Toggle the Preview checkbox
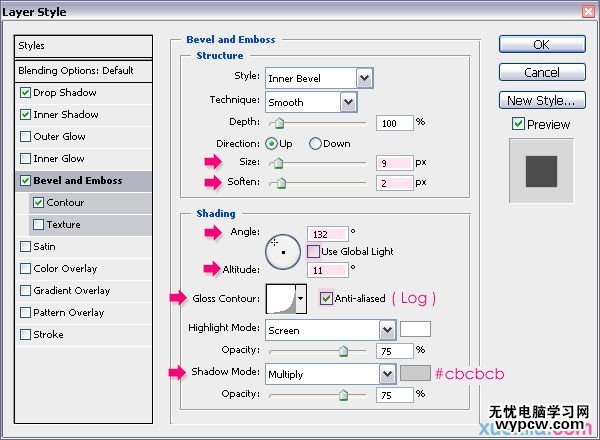 tap(518, 124)
